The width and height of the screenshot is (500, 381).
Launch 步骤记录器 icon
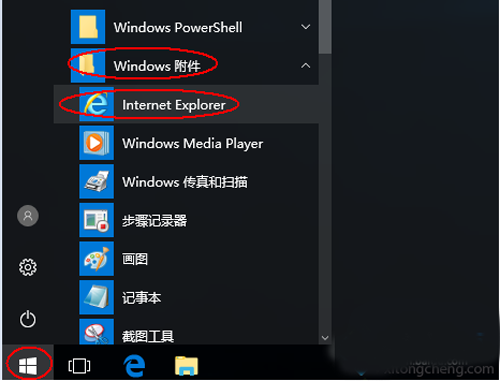96,220
